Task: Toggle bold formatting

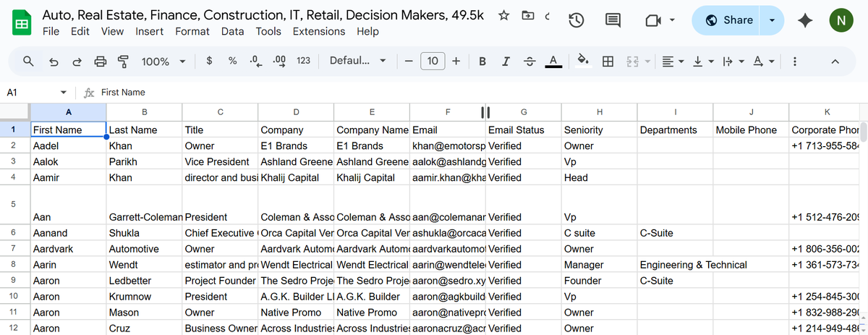Action: (x=482, y=62)
